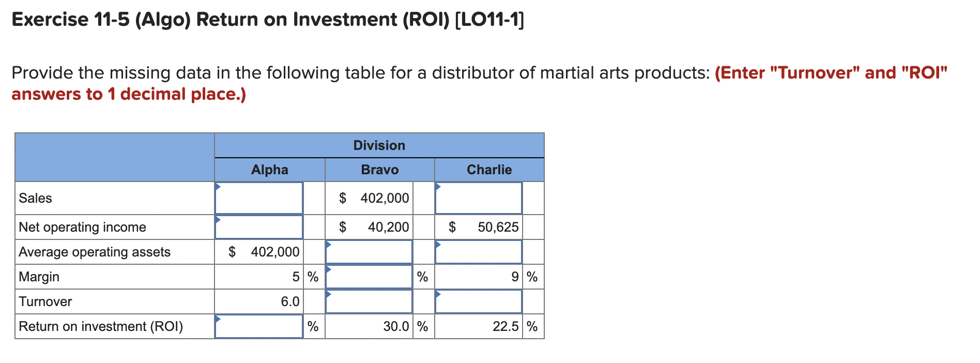Viewport: 980px width, 363px height.
Task: Select the Division header cell
Action: [x=379, y=145]
